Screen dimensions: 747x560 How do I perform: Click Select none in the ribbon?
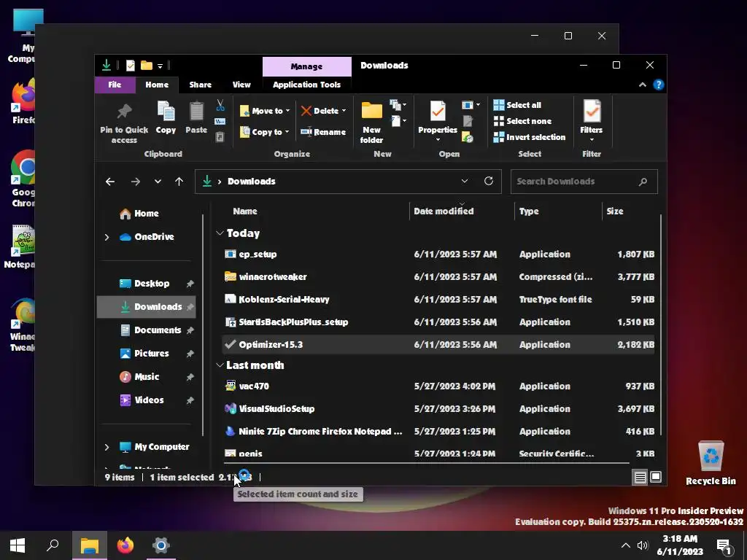tap(522, 121)
